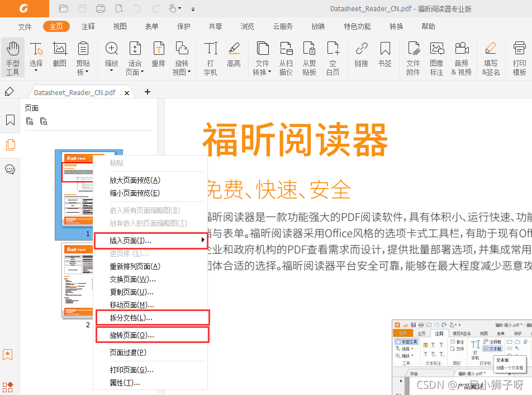Choose 移动页面(M)... in context menu
The height and width of the screenshot is (395, 532).
(150, 305)
